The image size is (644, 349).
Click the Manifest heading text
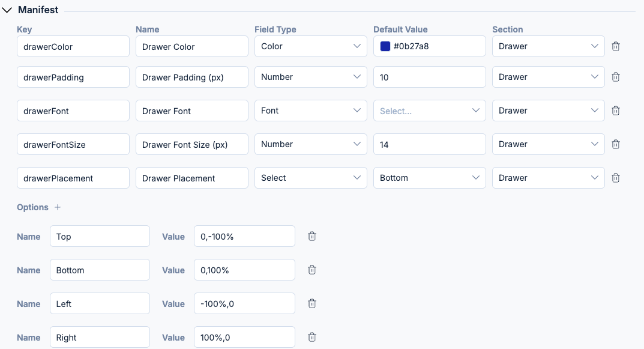tap(38, 10)
